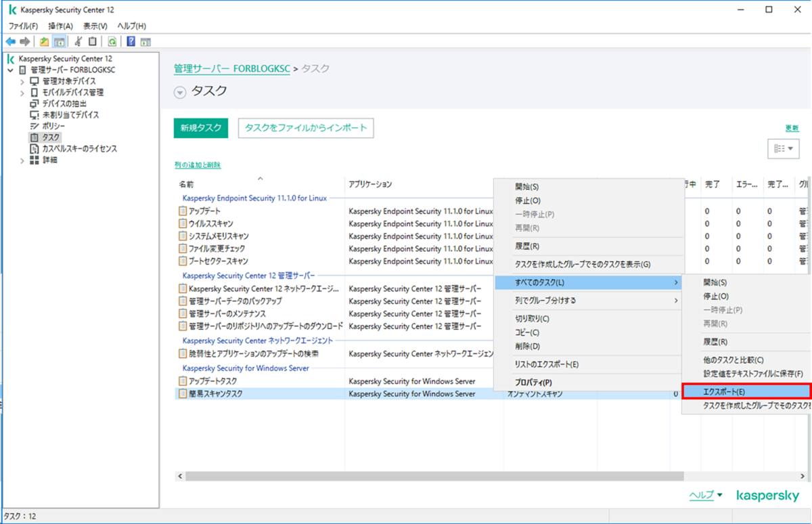Select 未割り当てデバイス in the console tree
This screenshot has width=812, height=524.
click(70, 115)
